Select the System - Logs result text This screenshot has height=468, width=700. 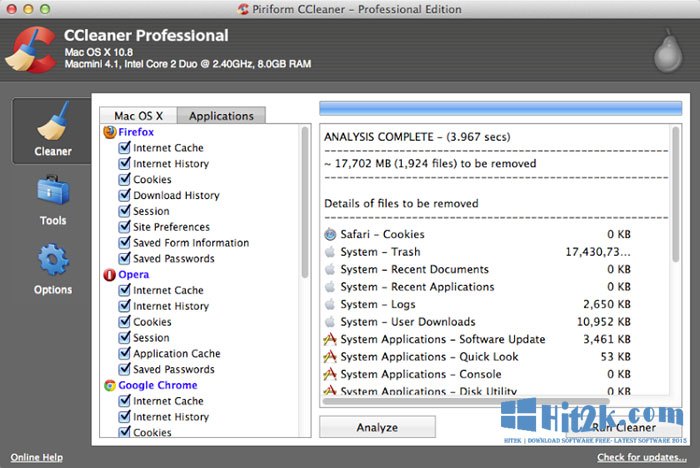point(378,304)
